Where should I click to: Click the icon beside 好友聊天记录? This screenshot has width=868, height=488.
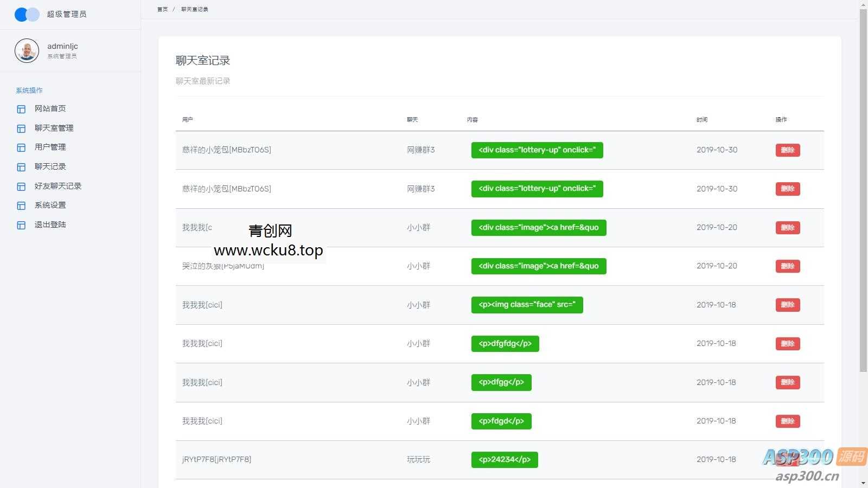(x=21, y=187)
